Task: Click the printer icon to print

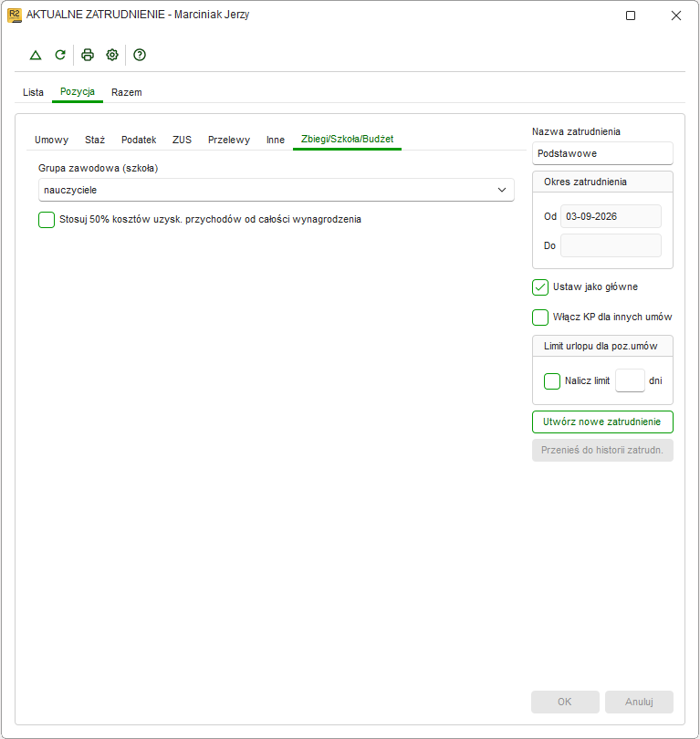Action: [88, 55]
